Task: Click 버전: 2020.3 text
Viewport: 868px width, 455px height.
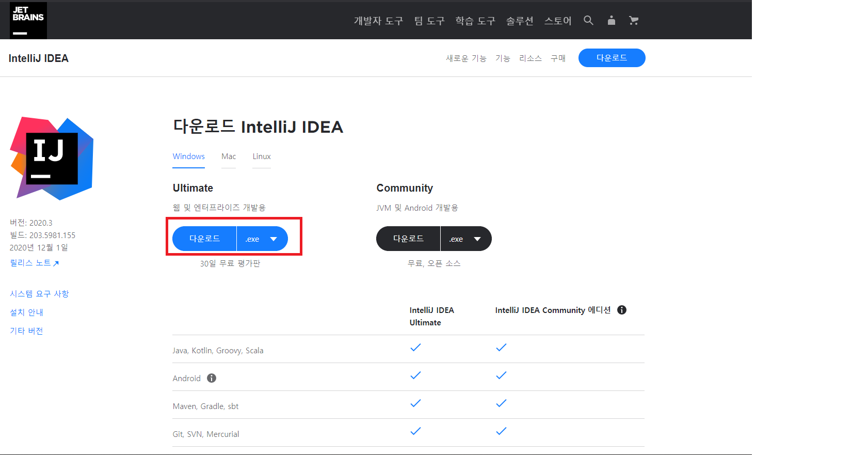Action: (31, 223)
